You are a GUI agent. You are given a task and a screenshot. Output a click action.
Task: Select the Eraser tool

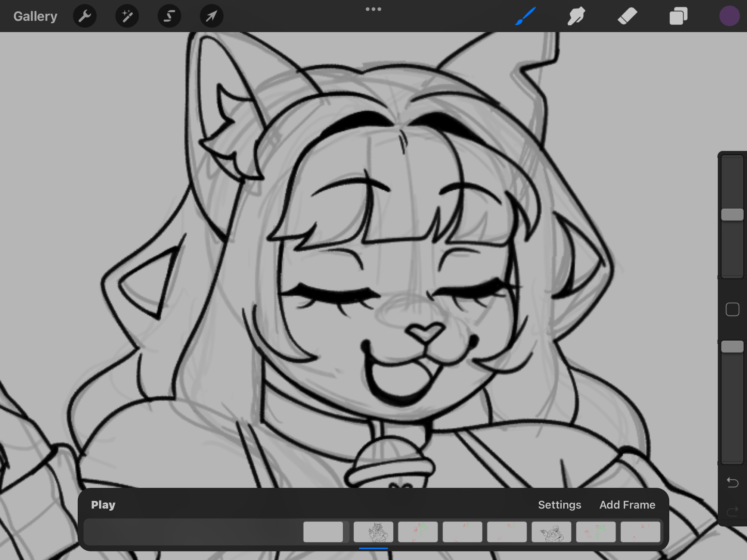627,16
